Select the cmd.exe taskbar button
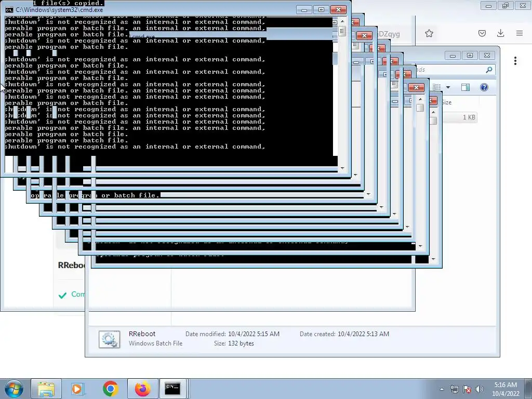The width and height of the screenshot is (532, 399). pyautogui.click(x=172, y=389)
